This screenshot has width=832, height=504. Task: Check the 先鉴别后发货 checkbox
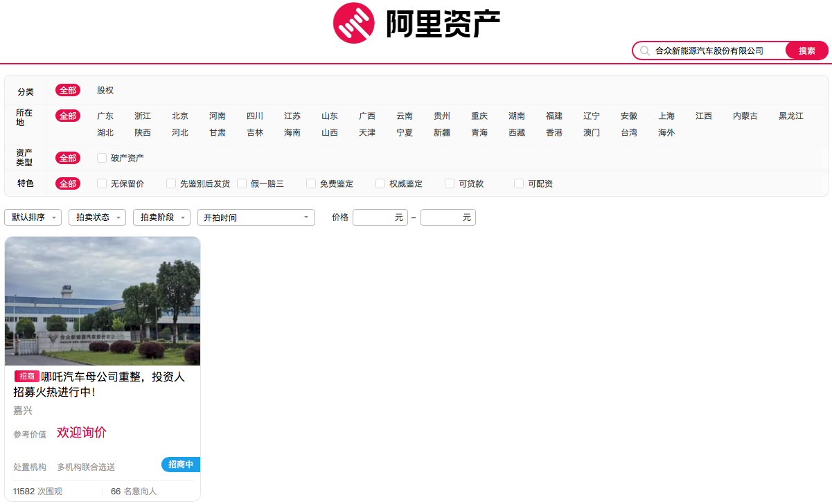pyautogui.click(x=171, y=183)
